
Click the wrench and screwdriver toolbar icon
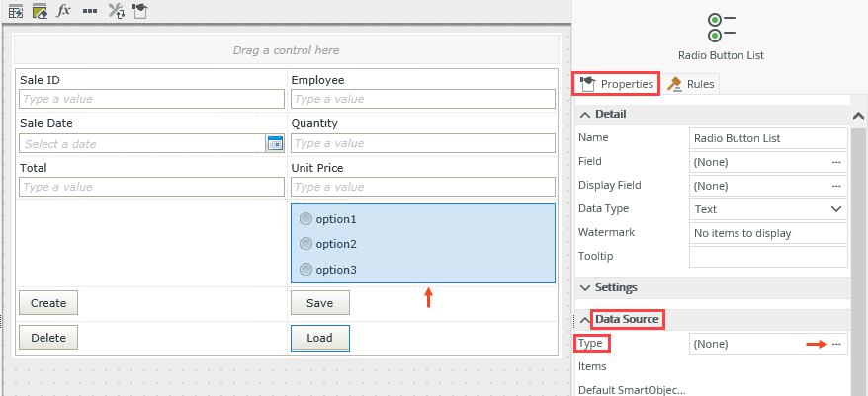click(x=115, y=11)
